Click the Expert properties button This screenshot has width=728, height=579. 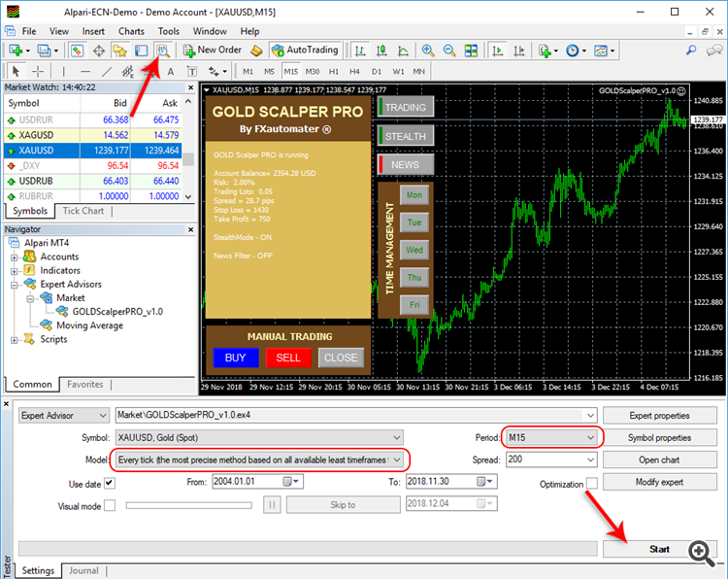659,416
